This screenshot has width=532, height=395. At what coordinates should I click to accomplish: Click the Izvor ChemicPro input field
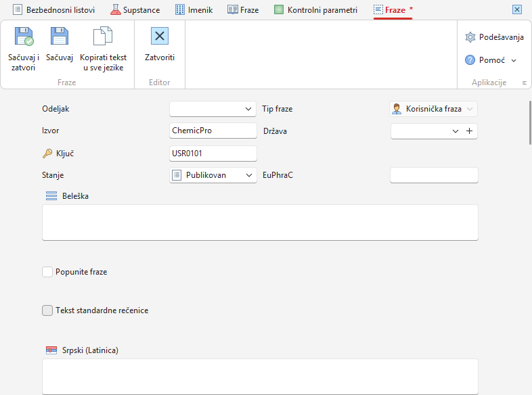pos(213,131)
